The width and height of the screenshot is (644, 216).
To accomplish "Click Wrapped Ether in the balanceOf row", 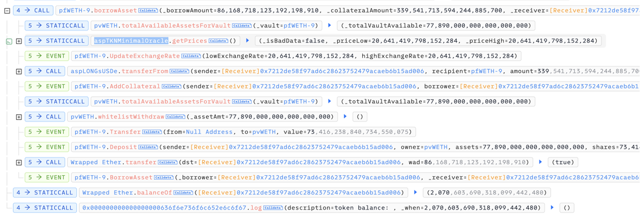I will 105,192.
